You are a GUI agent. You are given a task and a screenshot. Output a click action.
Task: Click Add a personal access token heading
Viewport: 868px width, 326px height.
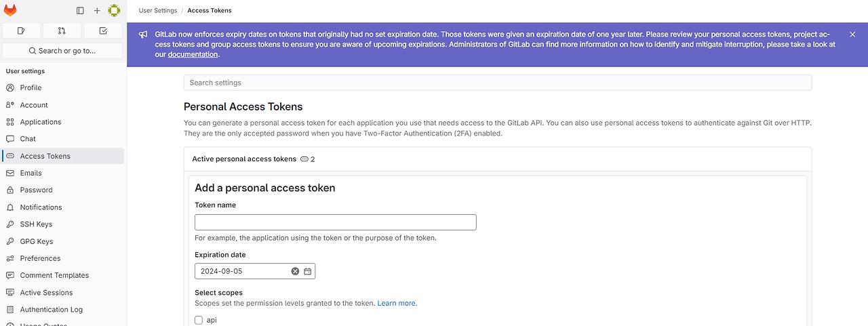click(265, 188)
